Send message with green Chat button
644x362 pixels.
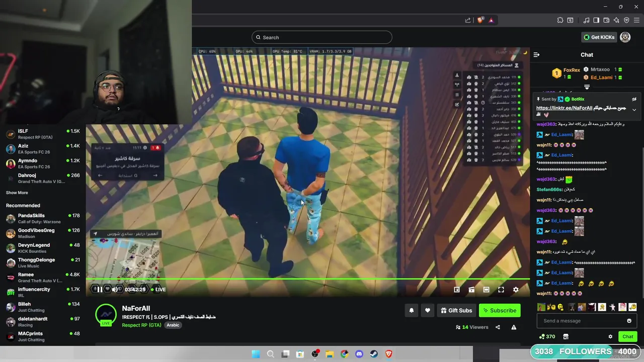(628, 337)
